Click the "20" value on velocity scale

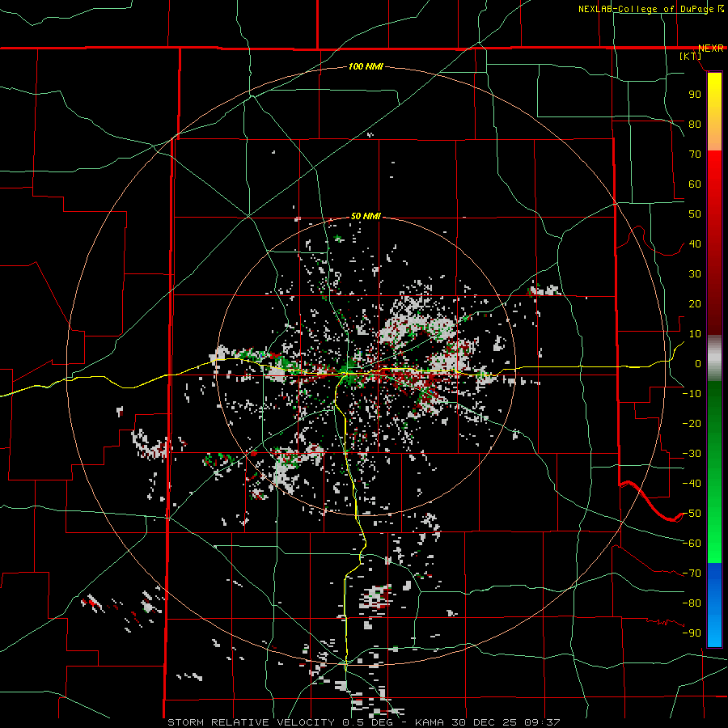click(695, 304)
